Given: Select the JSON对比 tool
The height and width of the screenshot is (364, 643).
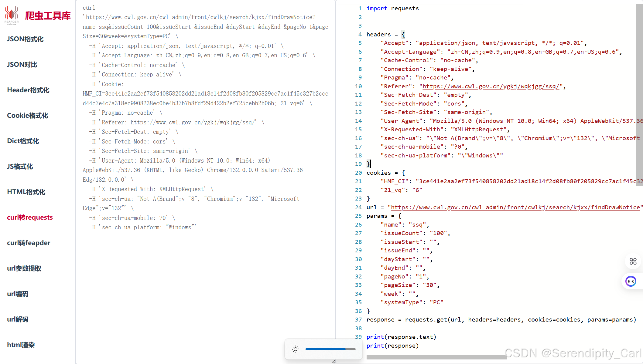Looking at the screenshot, I should point(22,65).
